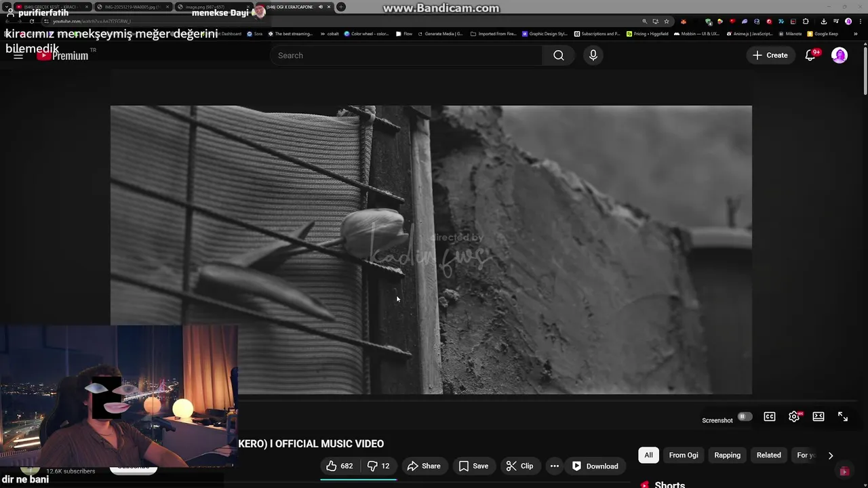Switch to theater mode

click(x=818, y=417)
